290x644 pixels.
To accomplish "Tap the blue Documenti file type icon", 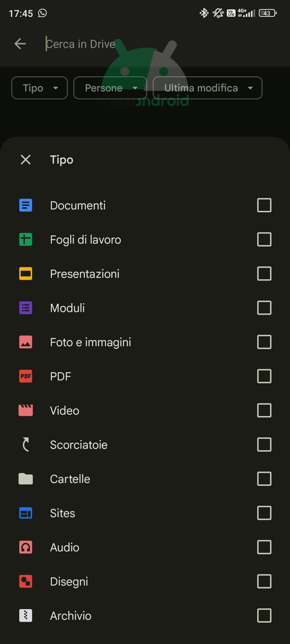I will click(x=26, y=205).
